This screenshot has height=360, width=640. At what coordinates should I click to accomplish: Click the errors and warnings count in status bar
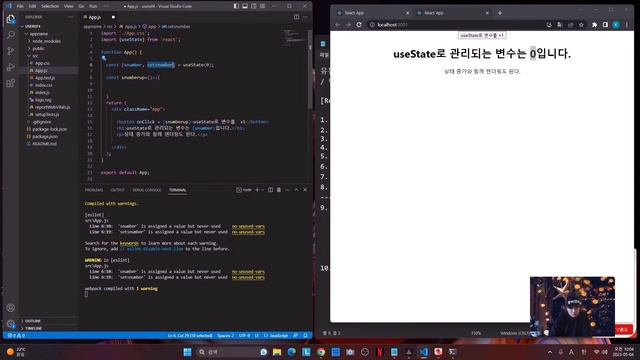[17, 336]
